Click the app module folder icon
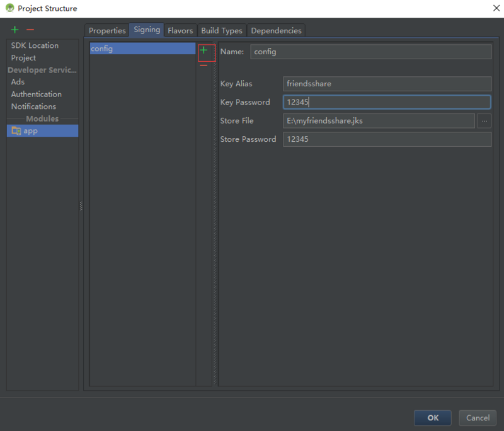 (x=16, y=131)
